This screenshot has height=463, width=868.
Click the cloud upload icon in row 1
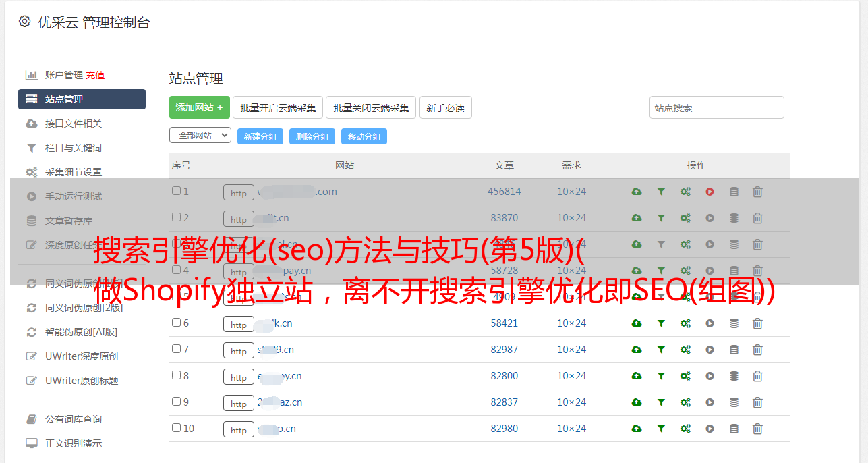click(x=637, y=192)
